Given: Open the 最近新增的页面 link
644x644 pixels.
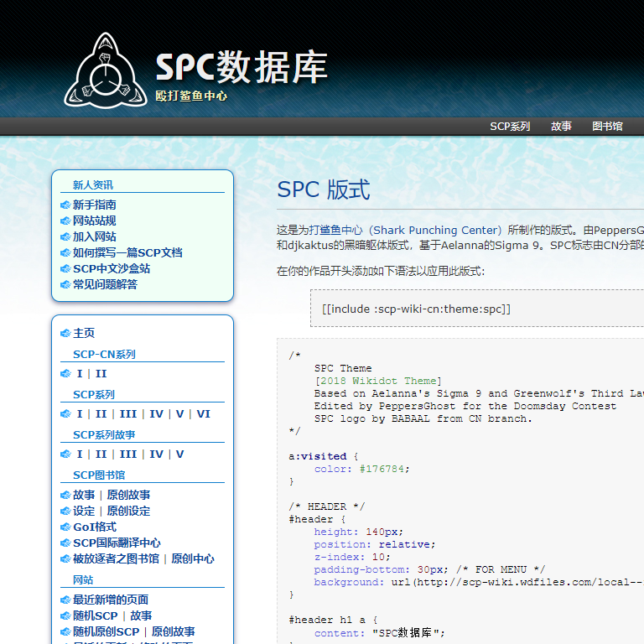Looking at the screenshot, I should (x=111, y=600).
